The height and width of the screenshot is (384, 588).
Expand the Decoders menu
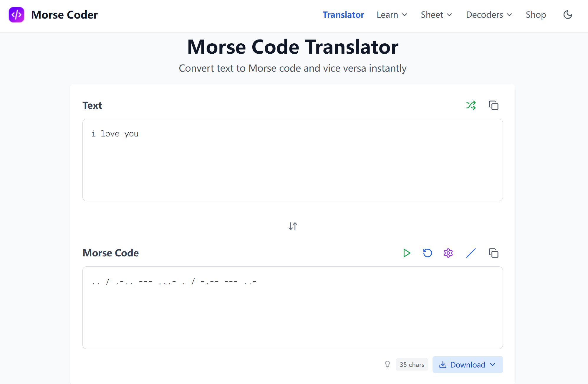(488, 14)
